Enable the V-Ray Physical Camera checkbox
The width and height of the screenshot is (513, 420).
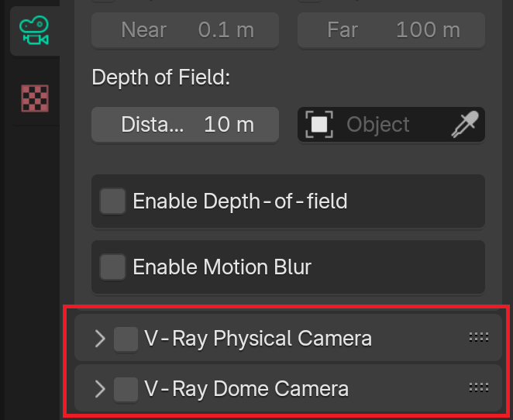coord(126,339)
